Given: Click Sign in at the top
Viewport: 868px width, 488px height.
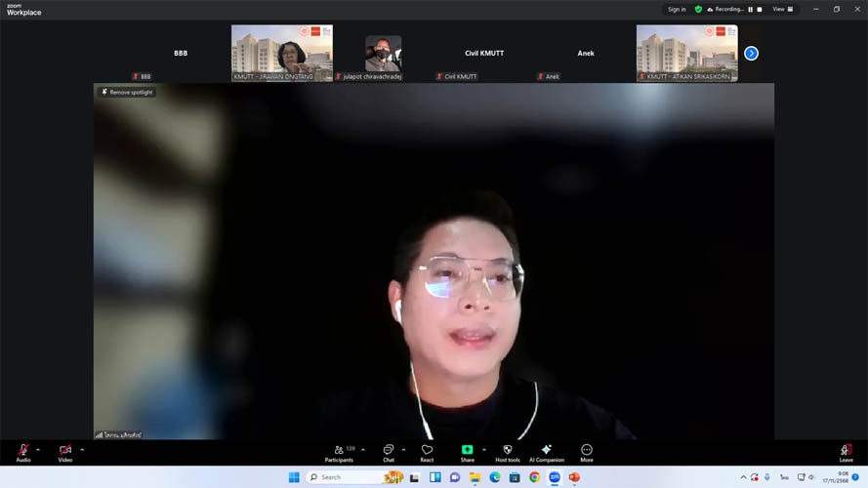Looking at the screenshot, I should (677, 10).
